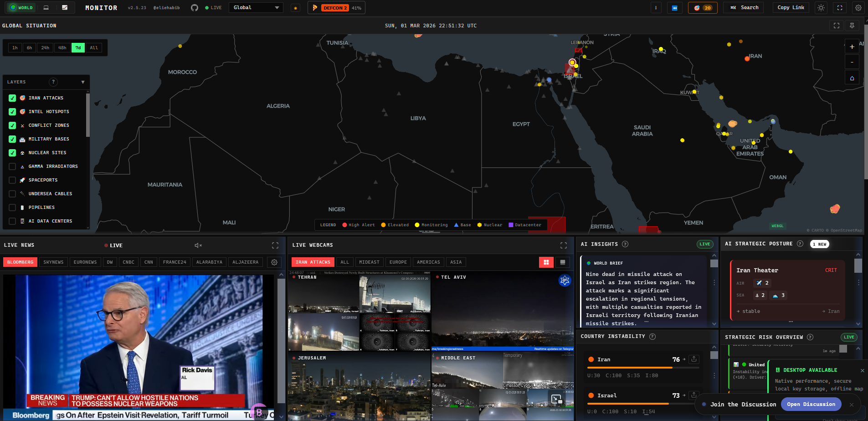Click the Iran instability progress bar

click(643, 368)
